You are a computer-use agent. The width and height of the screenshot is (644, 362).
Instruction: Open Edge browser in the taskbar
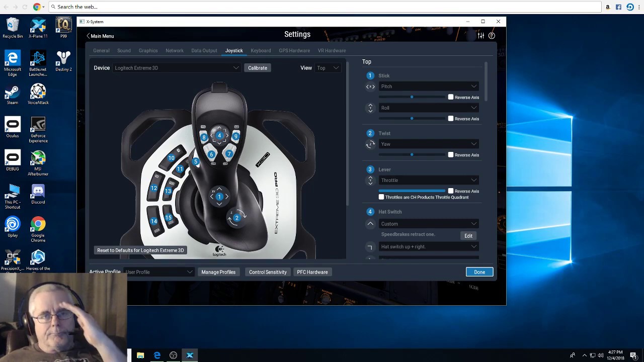pyautogui.click(x=157, y=355)
